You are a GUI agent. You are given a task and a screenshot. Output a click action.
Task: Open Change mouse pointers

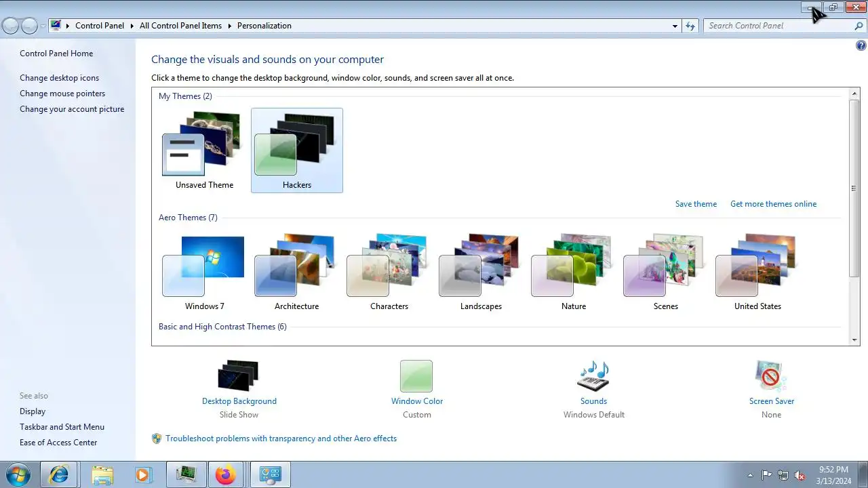pyautogui.click(x=62, y=94)
